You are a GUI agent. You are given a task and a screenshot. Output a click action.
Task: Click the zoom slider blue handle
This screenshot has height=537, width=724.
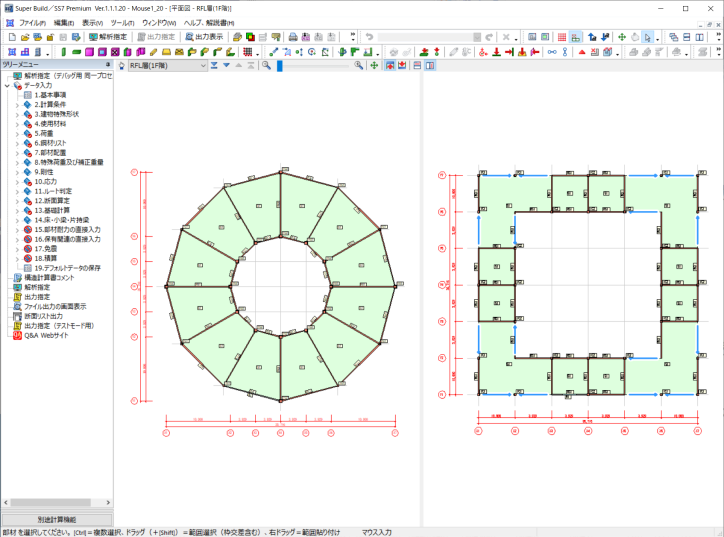(279, 66)
